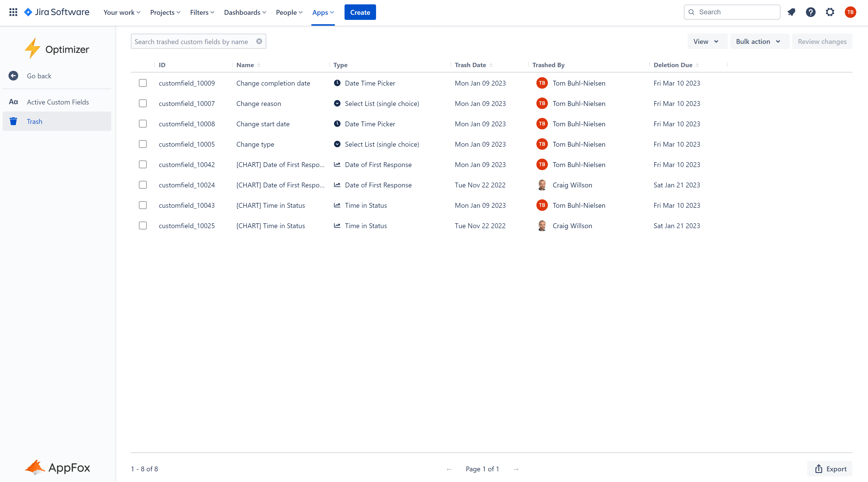Open the Bulk action dropdown

coord(758,41)
